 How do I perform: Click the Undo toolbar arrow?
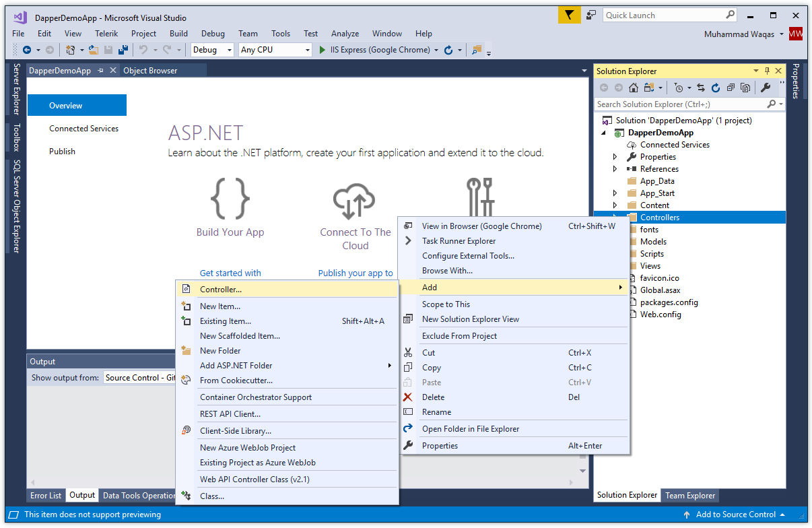[x=143, y=50]
